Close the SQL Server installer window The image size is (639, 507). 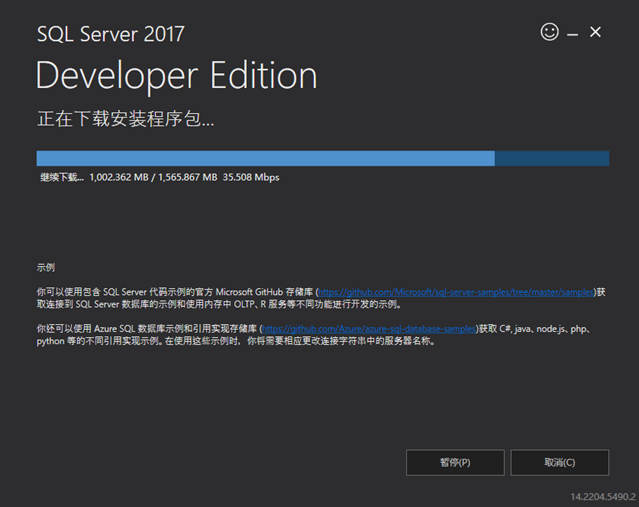pyautogui.click(x=595, y=32)
